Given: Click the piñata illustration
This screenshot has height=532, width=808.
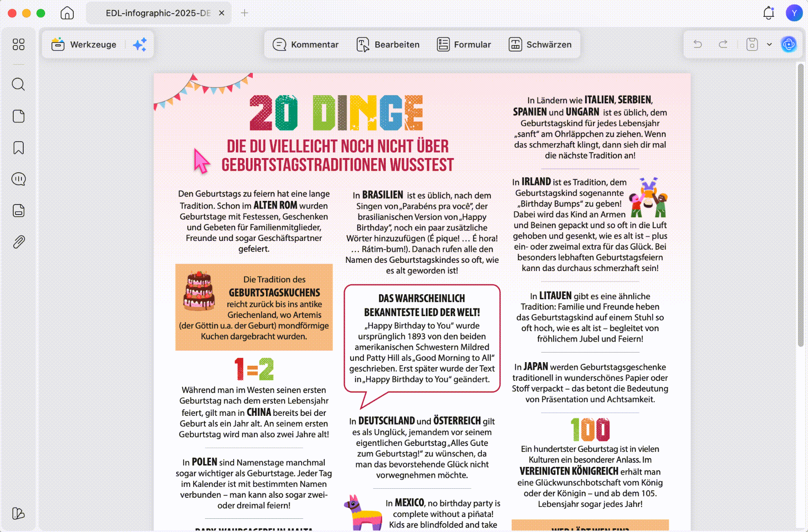Looking at the screenshot, I should (x=363, y=513).
